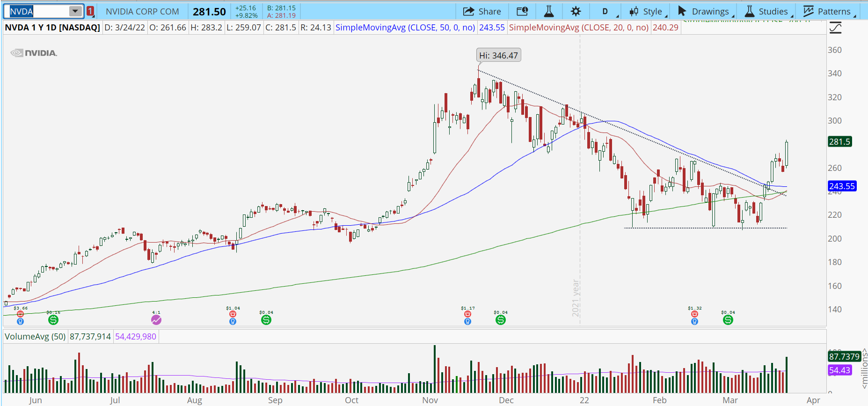Click the NVDA 1 Y 1D [NASDAQ] chart title

[52, 28]
